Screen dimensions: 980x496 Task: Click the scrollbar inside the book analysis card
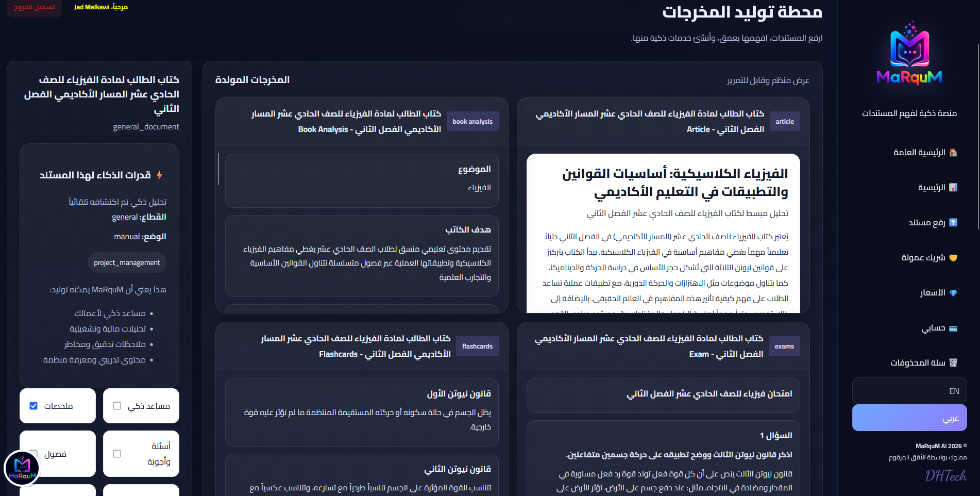pos(218,169)
